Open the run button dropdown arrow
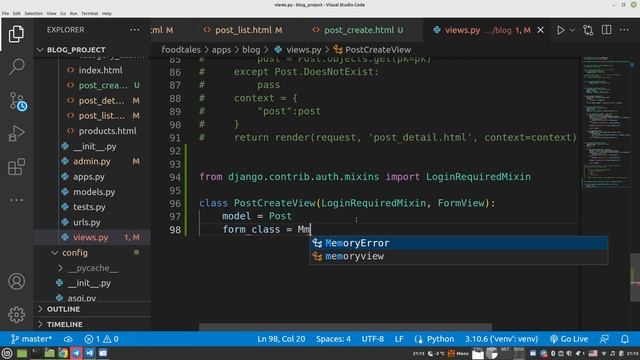The width and height of the screenshot is (640, 360). click(572, 30)
